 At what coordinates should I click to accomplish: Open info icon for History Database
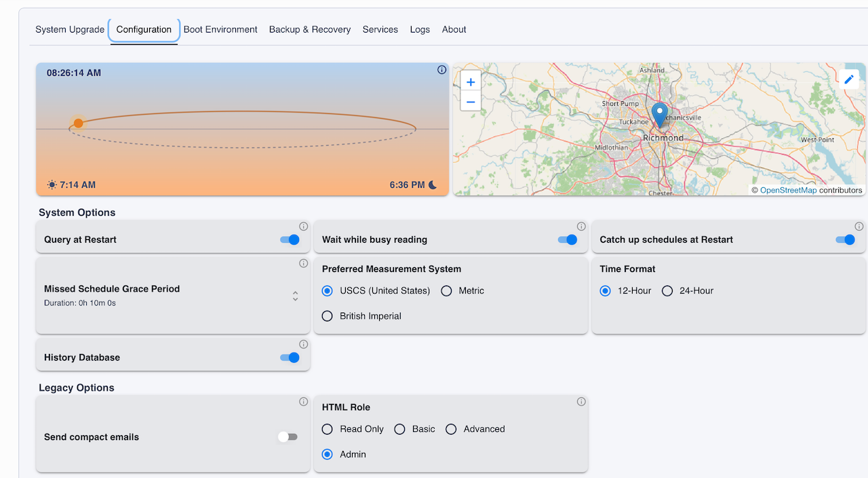[303, 344]
